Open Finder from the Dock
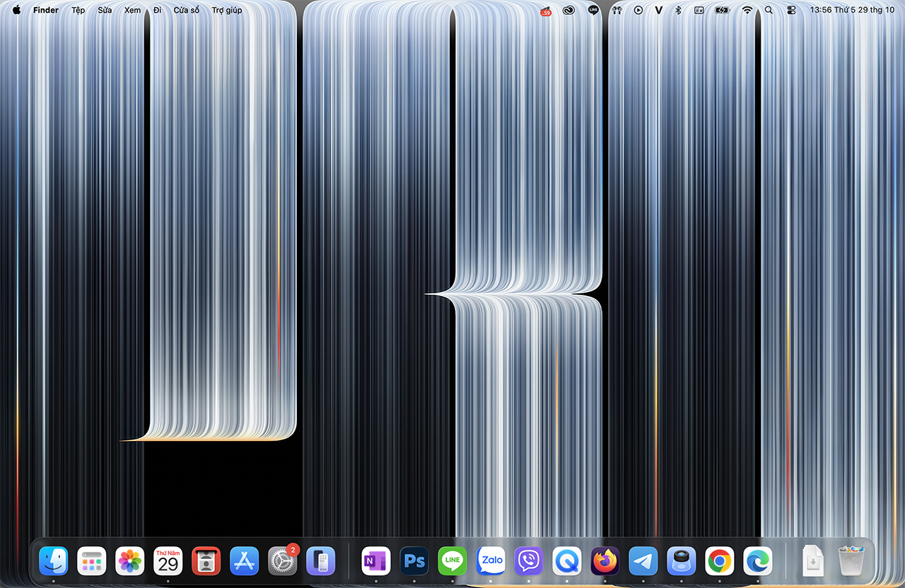Screen dimensions: 905x588 click(x=54, y=561)
